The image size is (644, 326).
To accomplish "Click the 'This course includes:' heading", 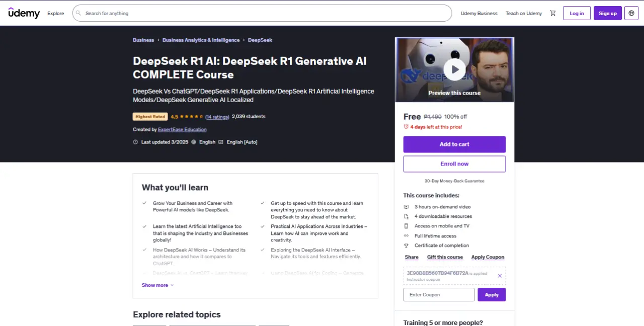I will [431, 195].
